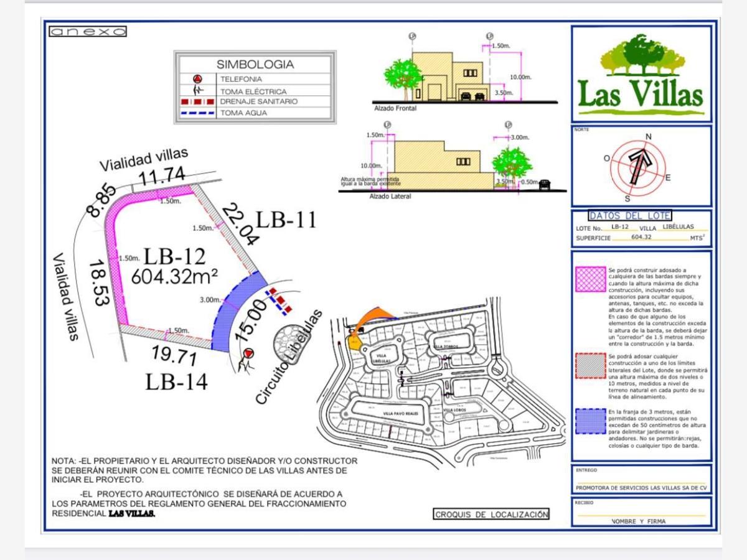The width and height of the screenshot is (747, 560).
Task: Click the red dashed Drenaje Sanitario line sample
Action: pyautogui.click(x=197, y=101)
